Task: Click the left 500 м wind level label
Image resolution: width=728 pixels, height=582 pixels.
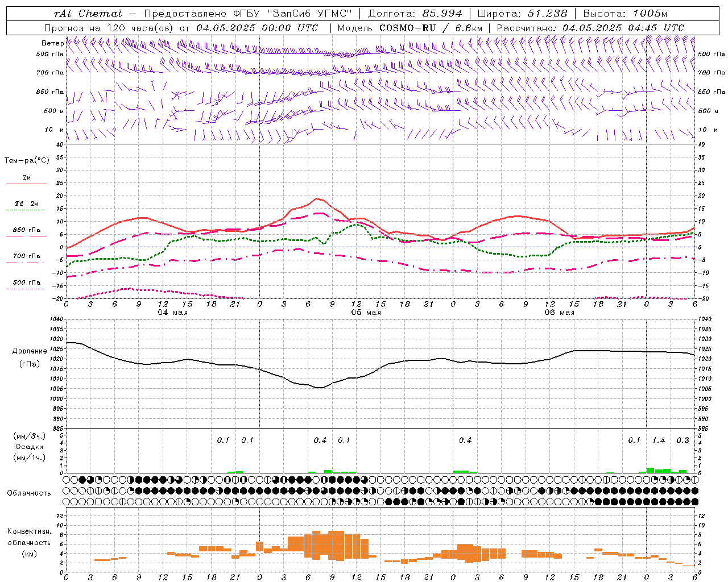Action: (x=54, y=111)
